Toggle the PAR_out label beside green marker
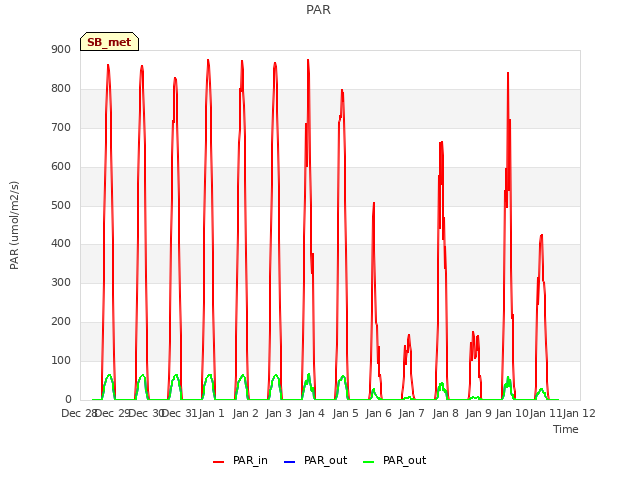Viewport: 640px width, 480px height. point(404,460)
